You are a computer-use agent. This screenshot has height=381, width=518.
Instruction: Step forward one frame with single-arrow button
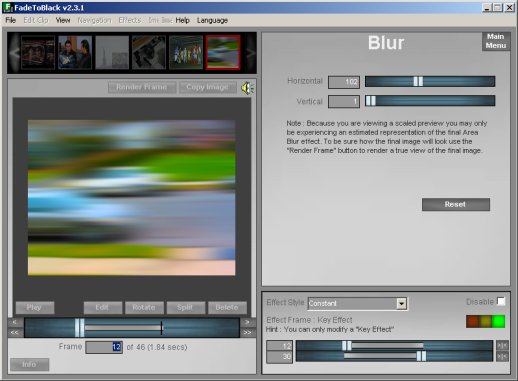coord(247,322)
